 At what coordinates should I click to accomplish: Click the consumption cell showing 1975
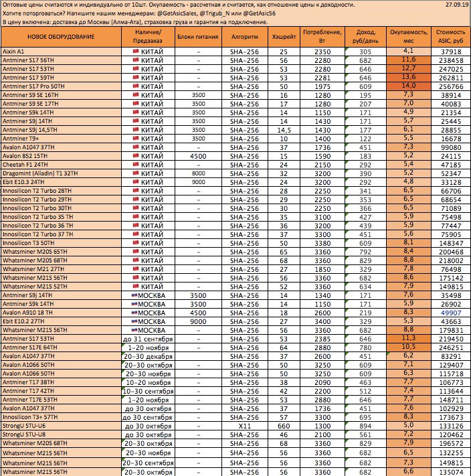tap(322, 86)
